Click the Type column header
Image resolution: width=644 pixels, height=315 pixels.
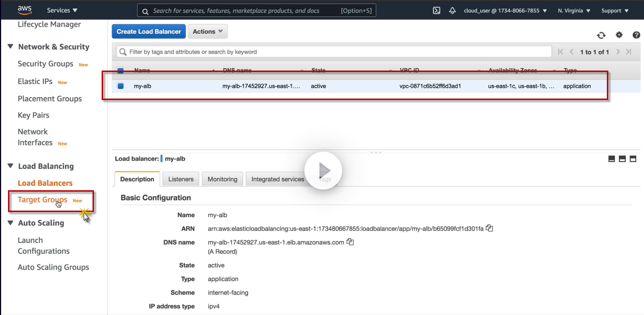(570, 70)
